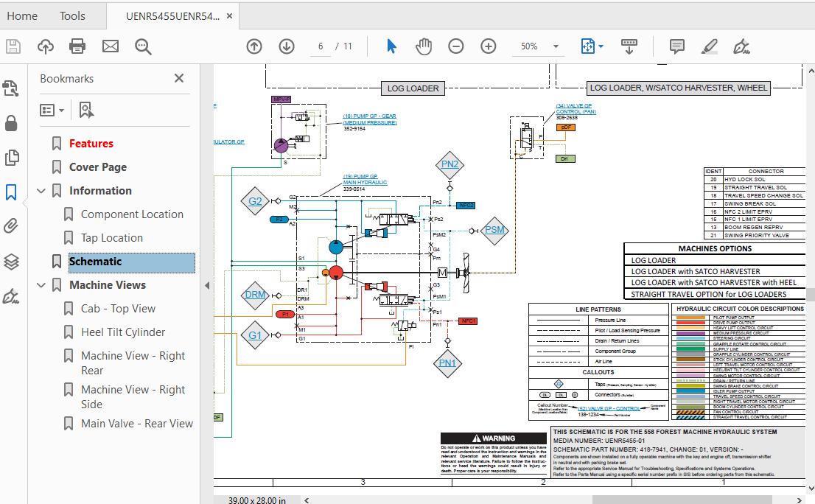Follow the (18) PUMP GP - GEAR link
815x504 pixels.
click(x=370, y=119)
